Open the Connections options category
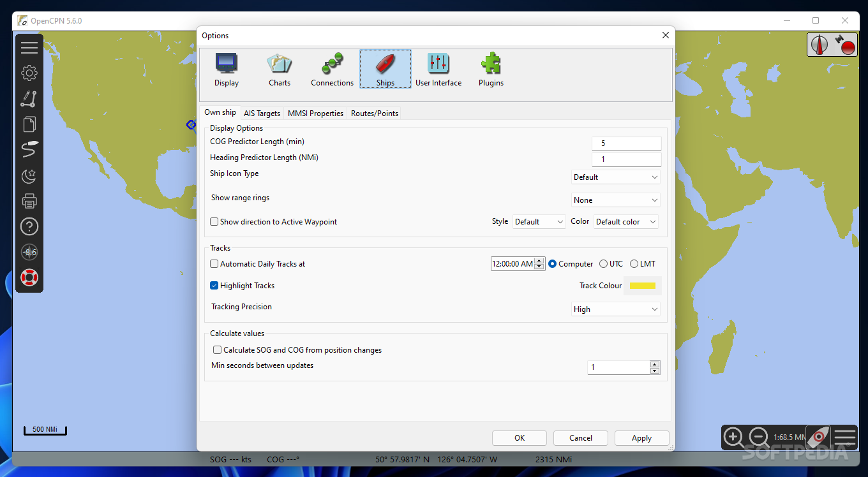Viewport: 868px width, 477px height. 332,70
